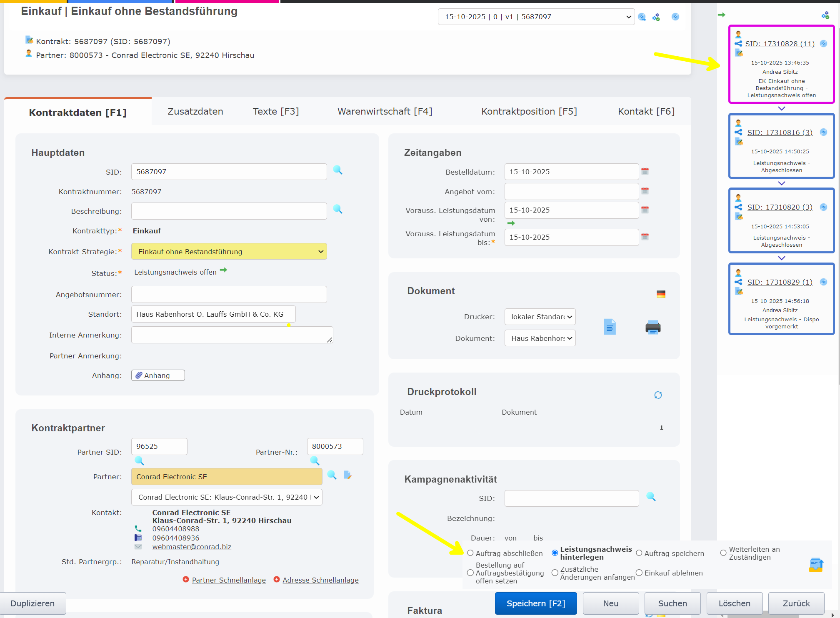The width and height of the screenshot is (840, 618).
Task: Open the Kontrakt-Strategie dropdown
Action: (229, 252)
